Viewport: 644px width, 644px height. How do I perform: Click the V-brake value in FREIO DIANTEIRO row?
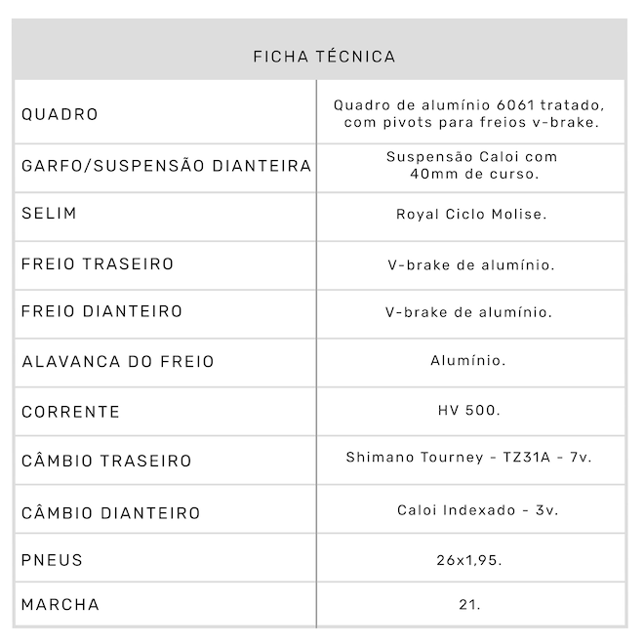pyautogui.click(x=470, y=313)
